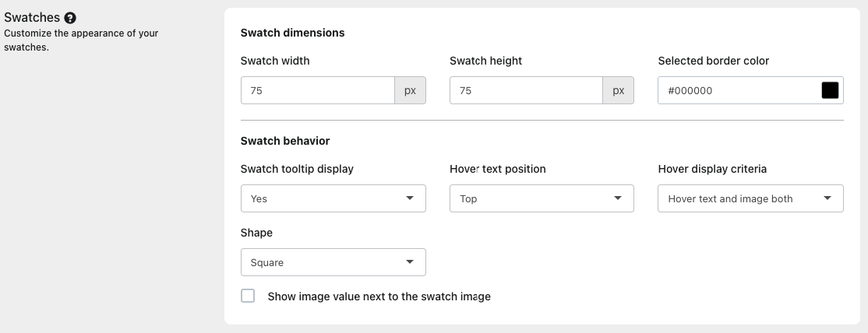Enable Show image value next to swatch checkbox
Viewport: 868px width, 333px height.
click(248, 296)
